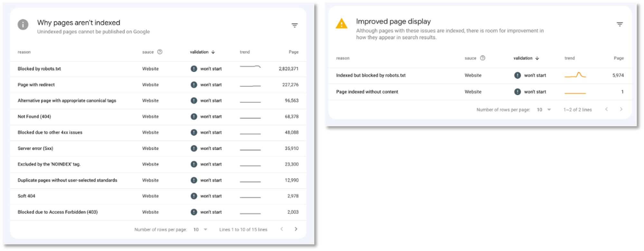
Task: Open Blocked due to Access Forbidden (403) row
Action: (158, 212)
